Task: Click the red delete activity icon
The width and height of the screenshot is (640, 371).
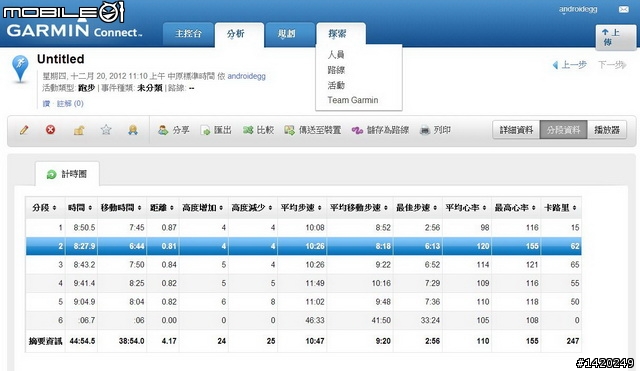Action: pos(50,130)
